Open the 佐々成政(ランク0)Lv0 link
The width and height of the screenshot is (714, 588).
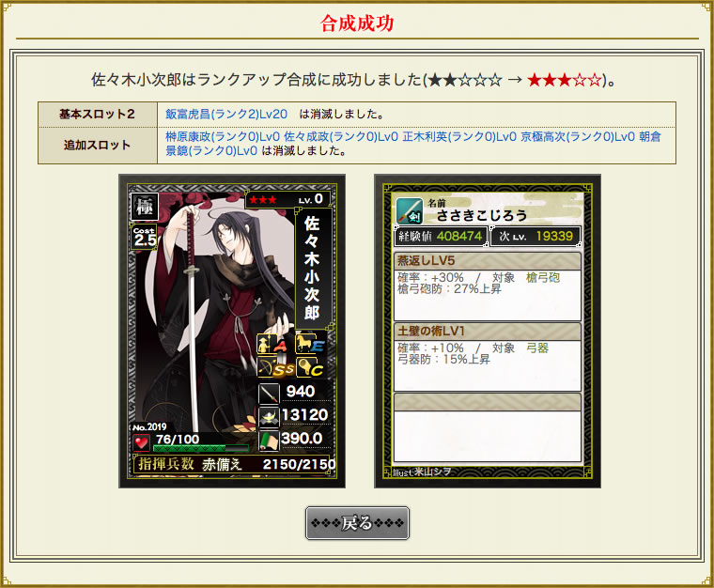click(x=341, y=136)
